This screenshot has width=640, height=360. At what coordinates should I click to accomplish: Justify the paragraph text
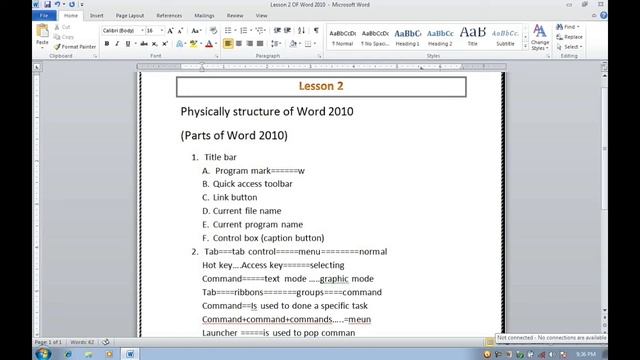260,44
